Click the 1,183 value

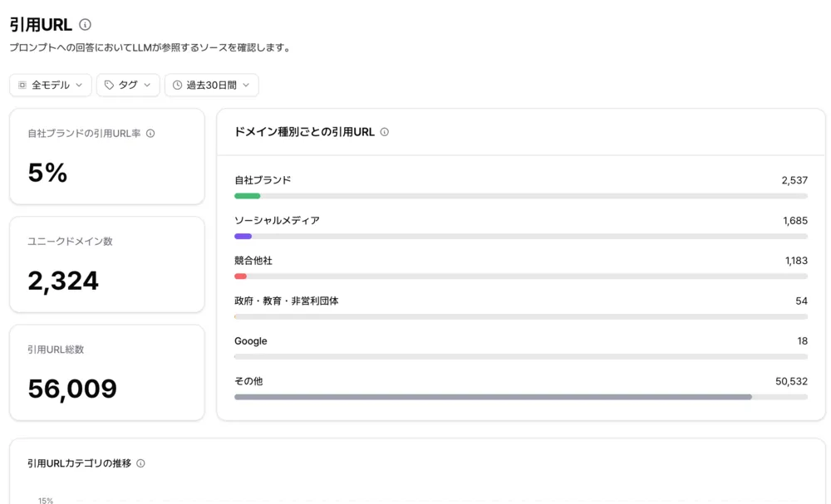click(796, 261)
